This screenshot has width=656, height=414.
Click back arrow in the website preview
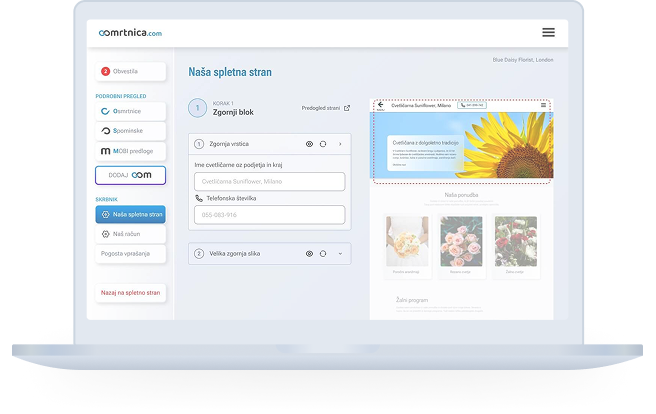pyautogui.click(x=380, y=105)
